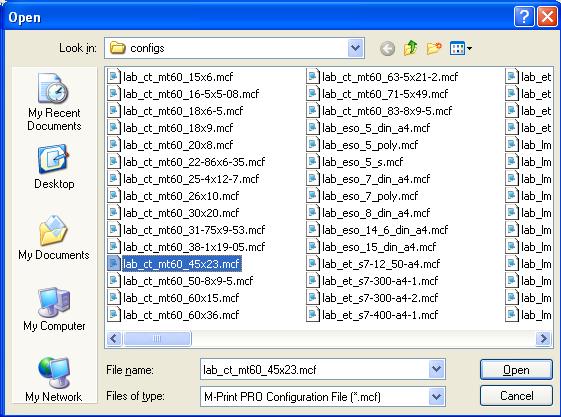
Task: Jump to the Desktop location
Action: coord(54,167)
